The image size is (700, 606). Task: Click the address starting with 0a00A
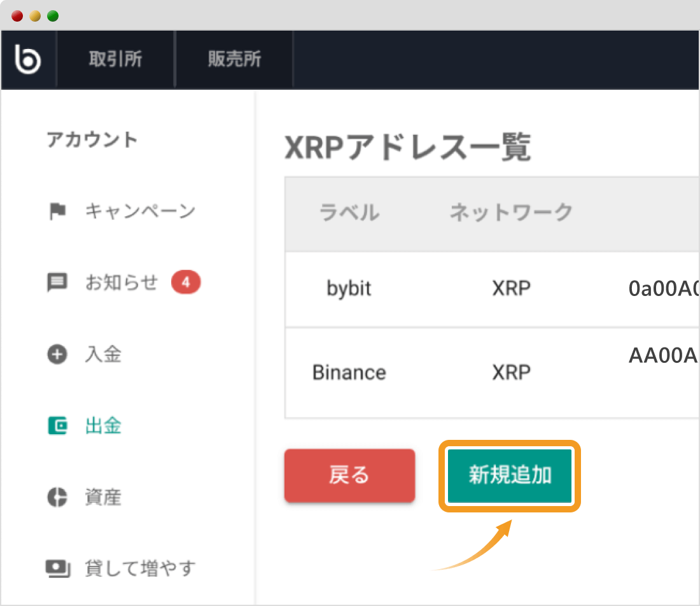click(663, 288)
